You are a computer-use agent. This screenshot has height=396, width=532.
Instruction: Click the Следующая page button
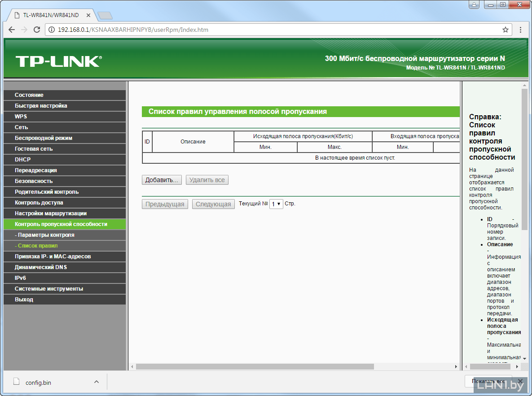213,204
